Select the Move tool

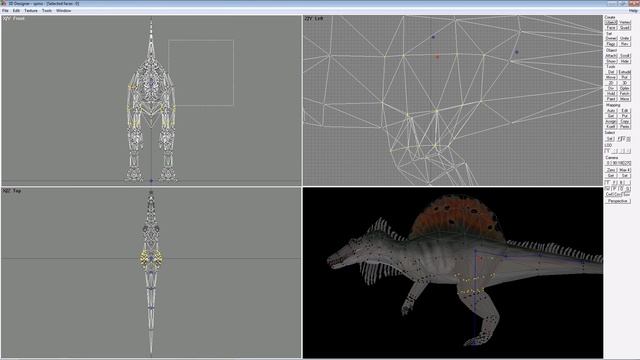pos(611,77)
